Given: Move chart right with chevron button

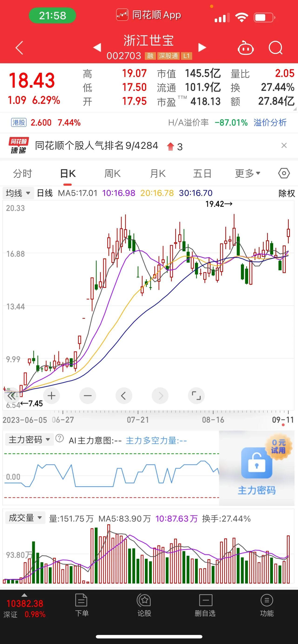Looking at the screenshot, I should [160, 396].
